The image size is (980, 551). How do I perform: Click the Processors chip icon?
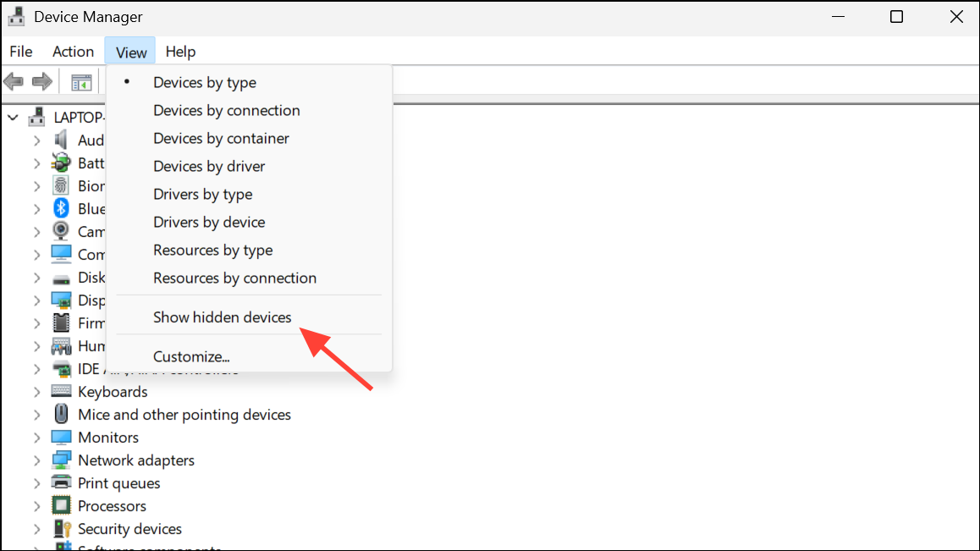point(61,505)
